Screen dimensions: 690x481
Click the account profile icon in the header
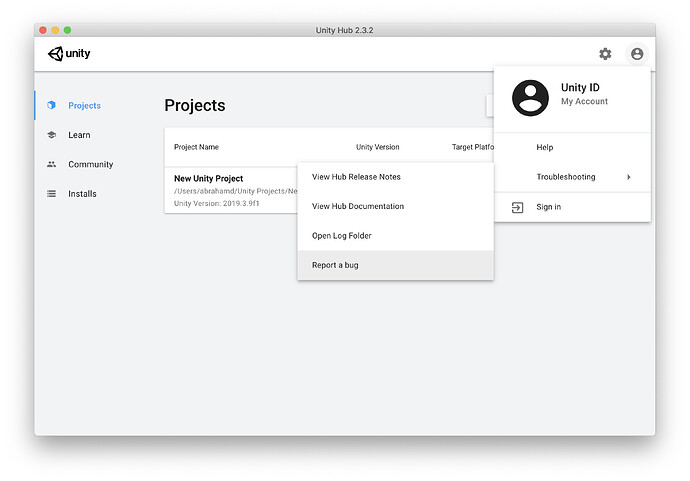coord(637,54)
